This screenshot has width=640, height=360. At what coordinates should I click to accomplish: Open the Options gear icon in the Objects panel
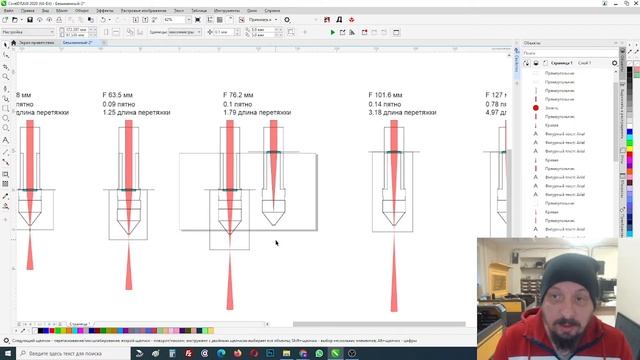[x=614, y=63]
